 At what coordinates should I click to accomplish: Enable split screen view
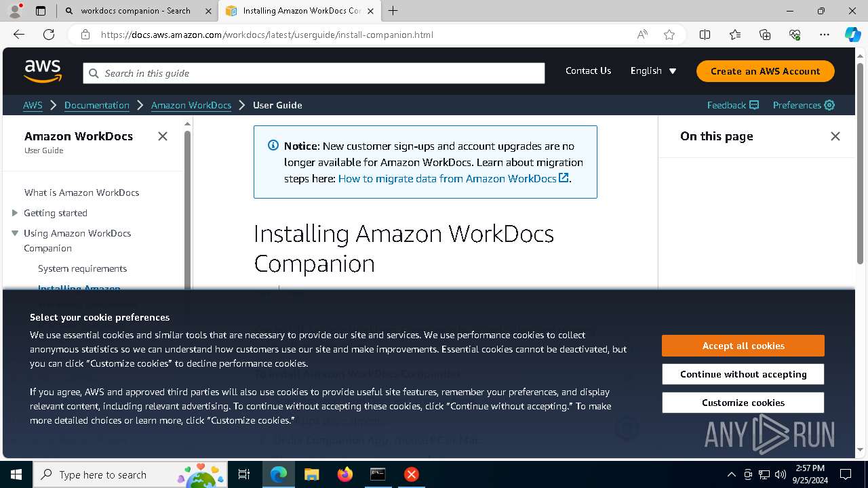[x=705, y=35]
